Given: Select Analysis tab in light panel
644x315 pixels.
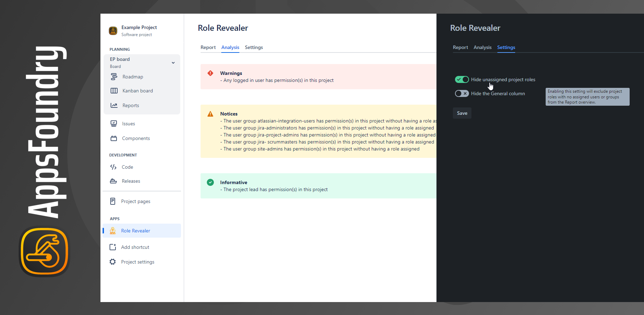Looking at the screenshot, I should coord(230,47).
